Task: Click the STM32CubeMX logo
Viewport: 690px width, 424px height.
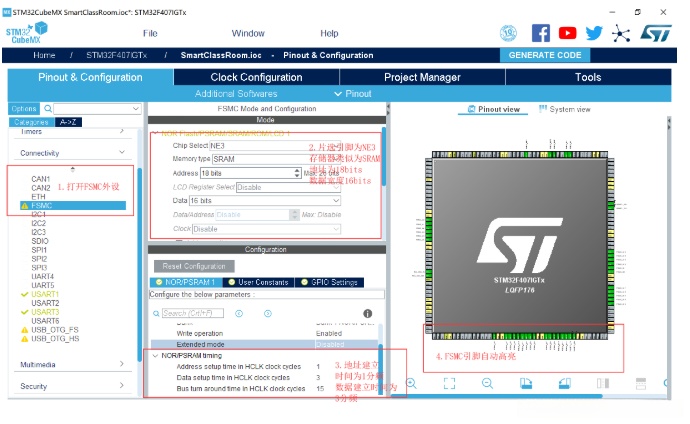Action: pos(26,33)
